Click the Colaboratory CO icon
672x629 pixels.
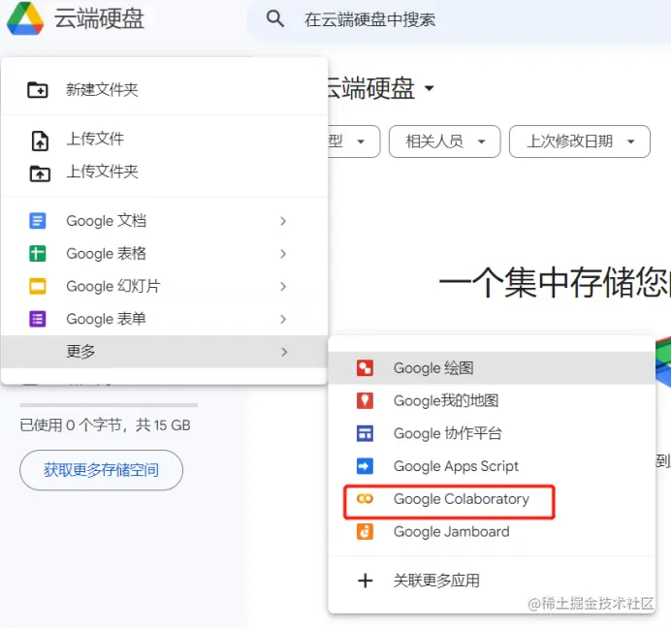(x=365, y=499)
